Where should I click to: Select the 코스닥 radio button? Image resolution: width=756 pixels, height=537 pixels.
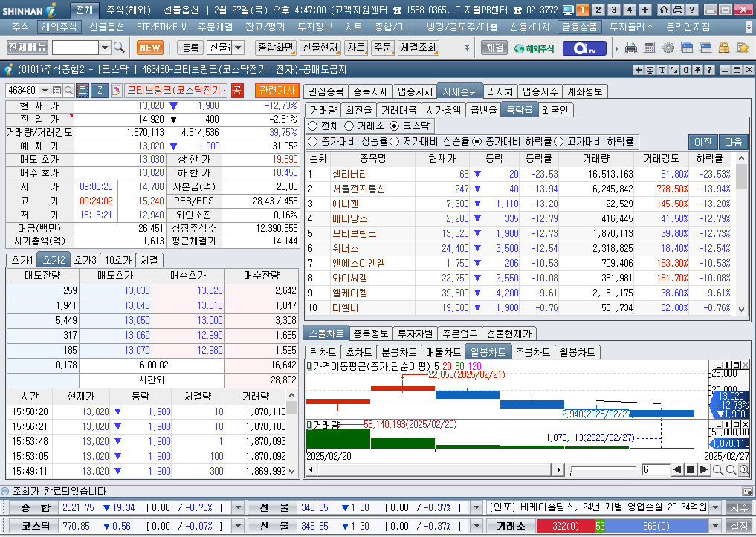click(395, 126)
